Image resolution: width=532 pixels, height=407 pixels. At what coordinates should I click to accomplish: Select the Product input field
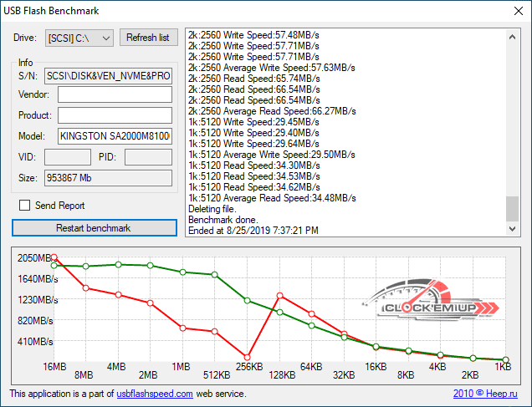click(x=115, y=115)
